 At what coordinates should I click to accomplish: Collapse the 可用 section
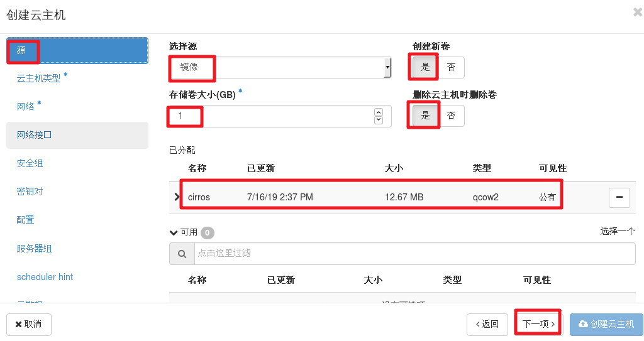pos(174,232)
